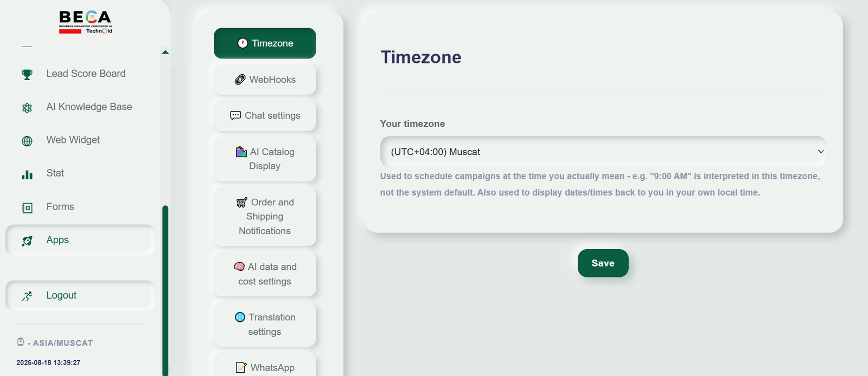Open the WebHooks settings tab
The image size is (868, 376).
265,80
